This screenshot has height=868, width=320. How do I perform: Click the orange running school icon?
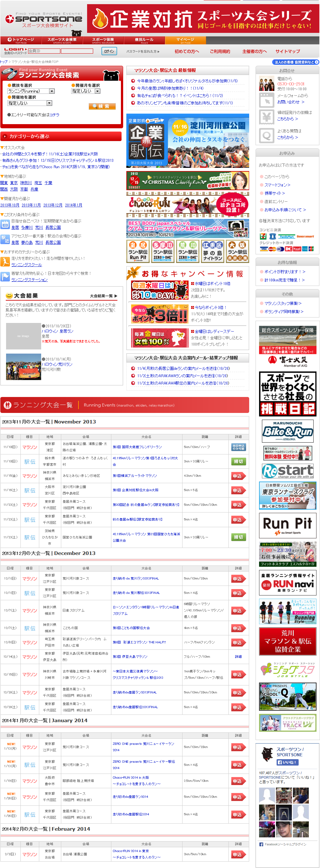5,261
